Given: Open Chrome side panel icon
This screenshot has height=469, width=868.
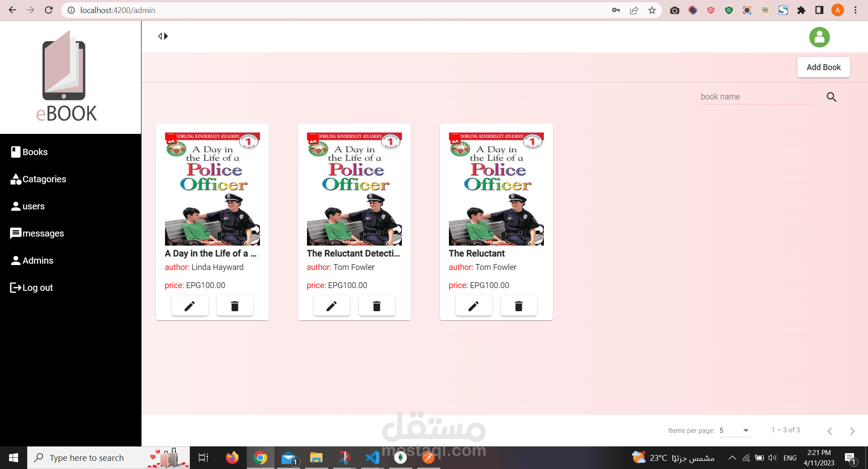Looking at the screenshot, I should tap(819, 10).
